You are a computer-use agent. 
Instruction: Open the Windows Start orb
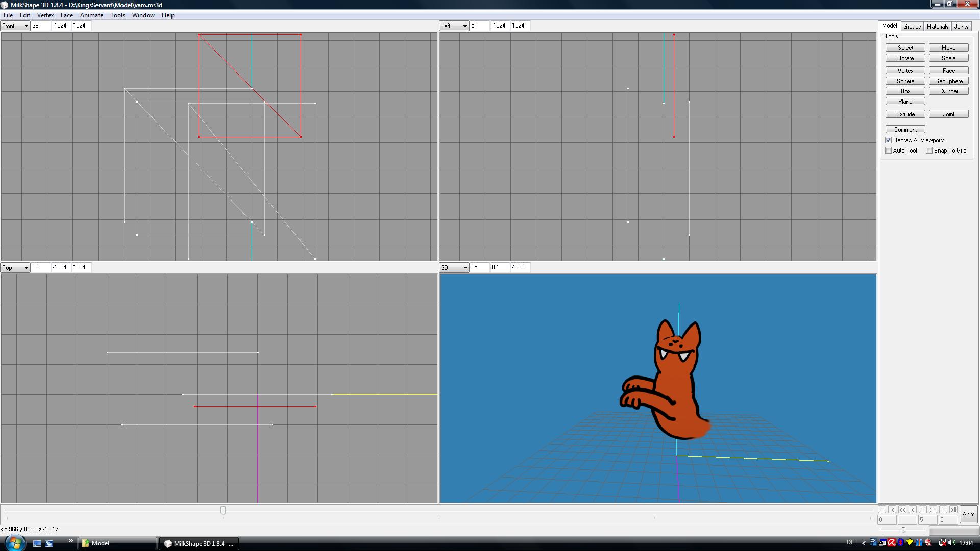click(x=14, y=543)
